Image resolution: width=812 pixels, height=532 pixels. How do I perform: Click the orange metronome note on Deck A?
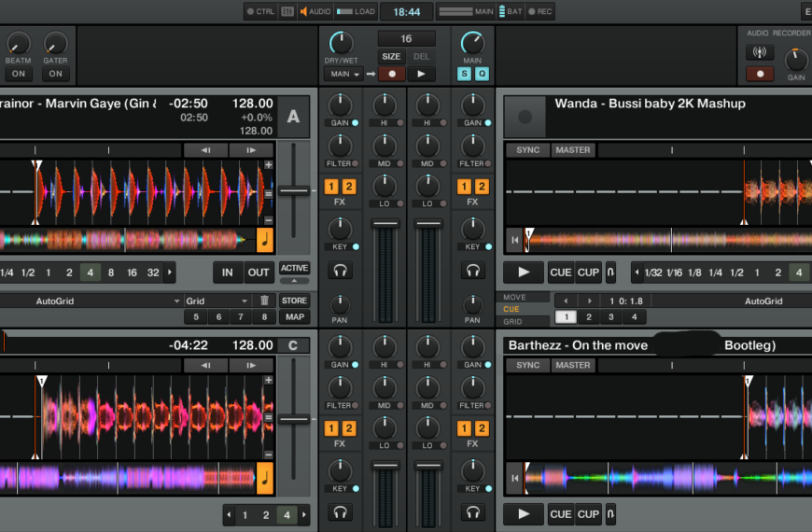pyautogui.click(x=265, y=239)
